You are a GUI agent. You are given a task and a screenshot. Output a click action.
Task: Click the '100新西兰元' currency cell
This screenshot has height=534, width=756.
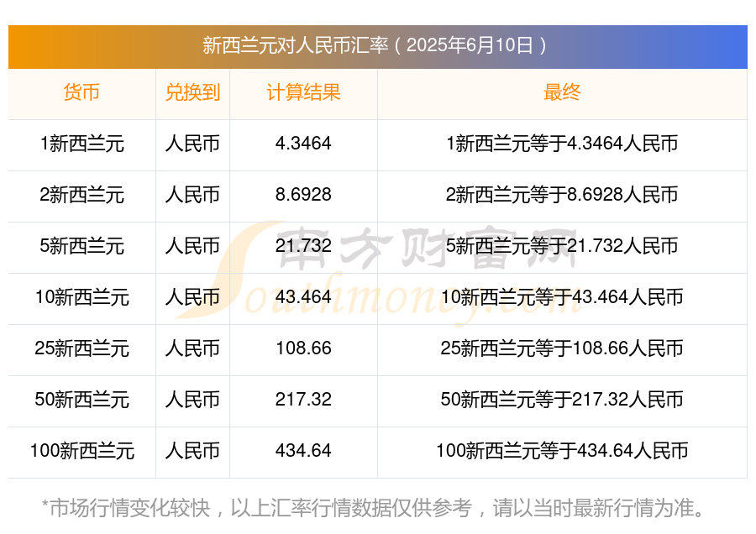click(82, 451)
